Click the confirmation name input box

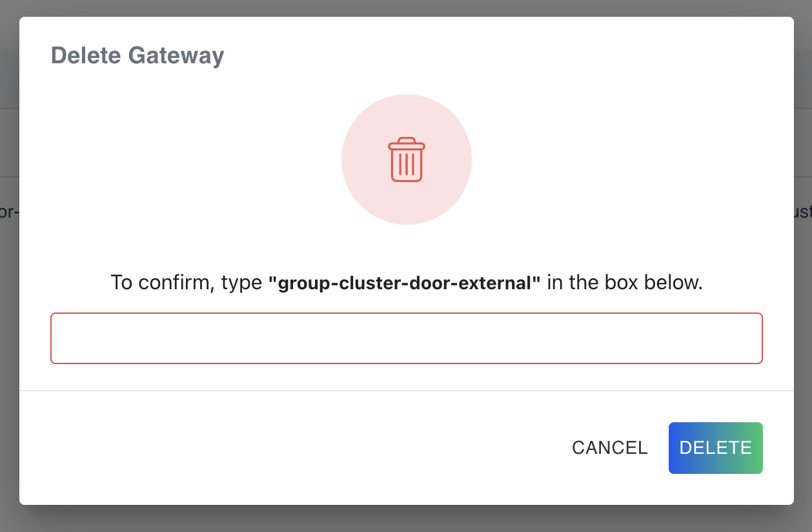pyautogui.click(x=407, y=338)
